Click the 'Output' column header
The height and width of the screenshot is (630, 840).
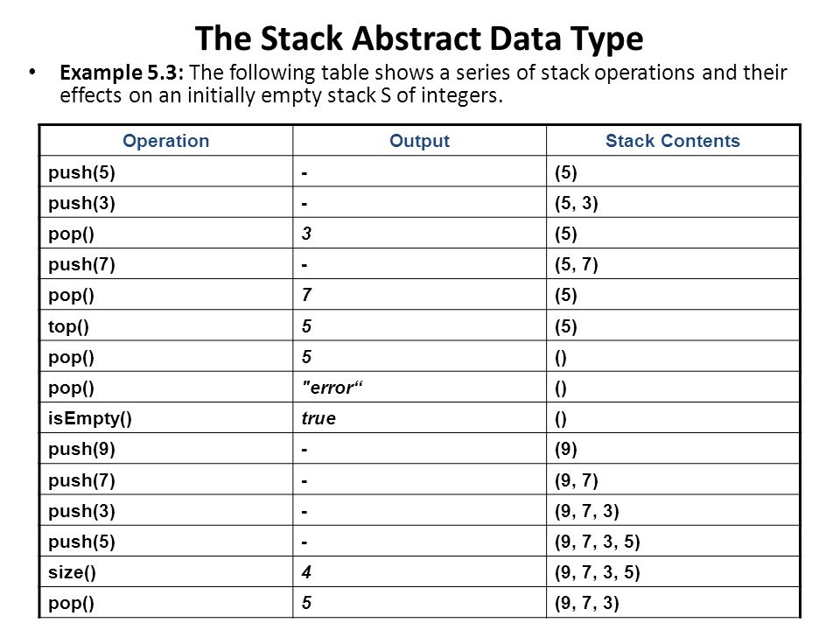pos(419,141)
